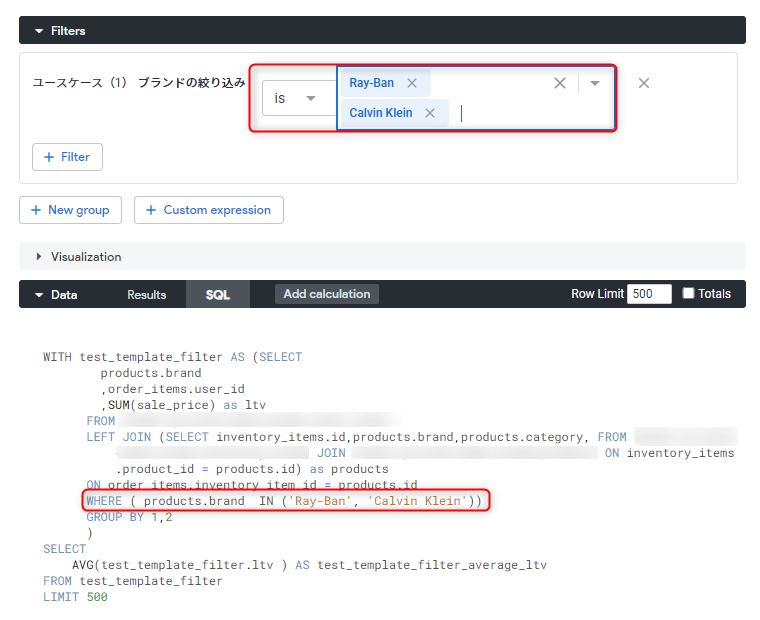The height and width of the screenshot is (620, 760).
Task: Click the 'LIMIT 500' SQL line
Action: (75, 597)
